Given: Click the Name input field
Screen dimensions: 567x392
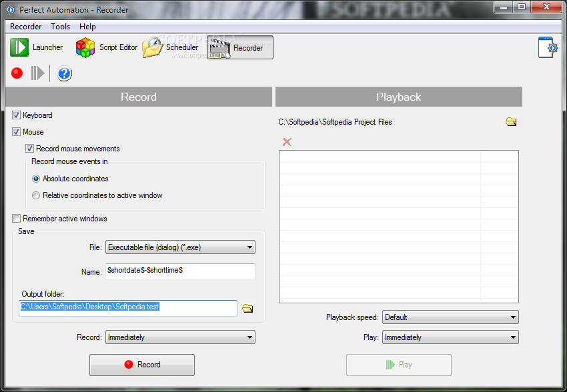Looking at the screenshot, I should [181, 271].
